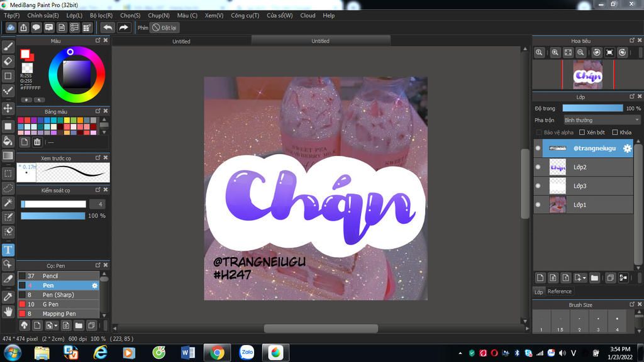Select the Select Eraser tool
Image resolution: width=644 pixels, height=362 pixels.
[8, 231]
